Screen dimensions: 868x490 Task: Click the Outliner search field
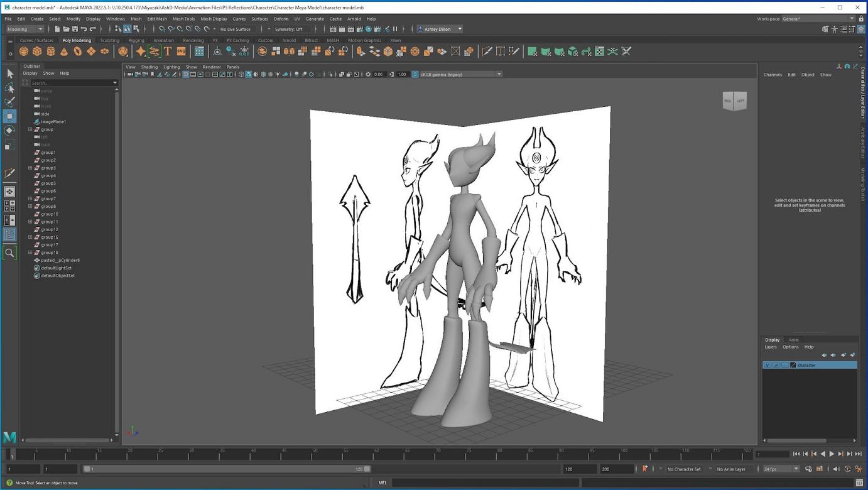click(x=71, y=83)
